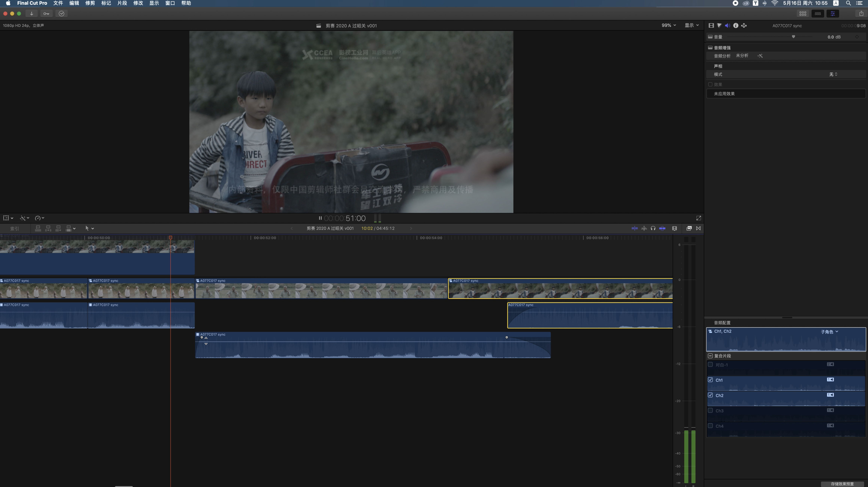Click the share export icon
This screenshot has height=487, width=868.
[x=861, y=14]
